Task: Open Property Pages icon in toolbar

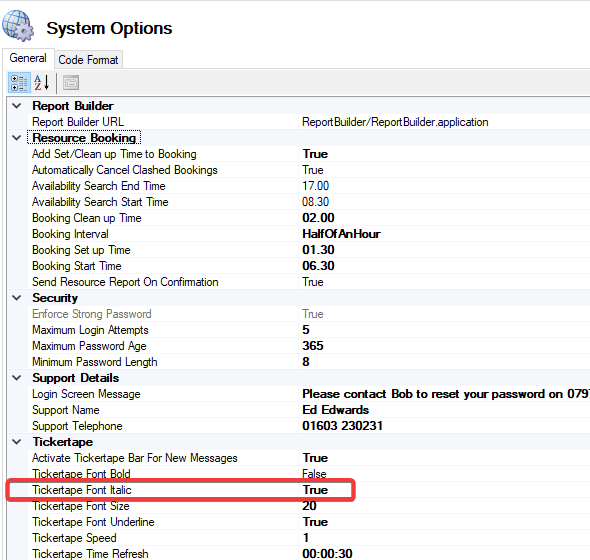Action: pyautogui.click(x=71, y=83)
